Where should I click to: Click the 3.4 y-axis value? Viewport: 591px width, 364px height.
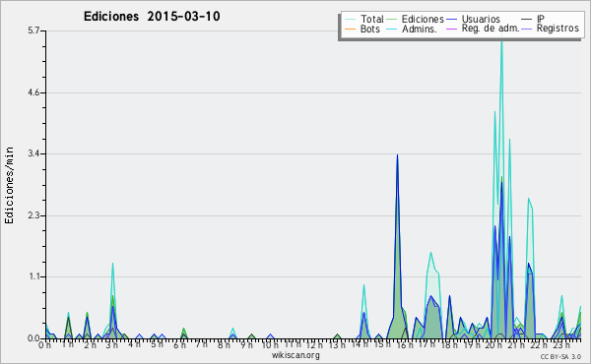[33, 153]
